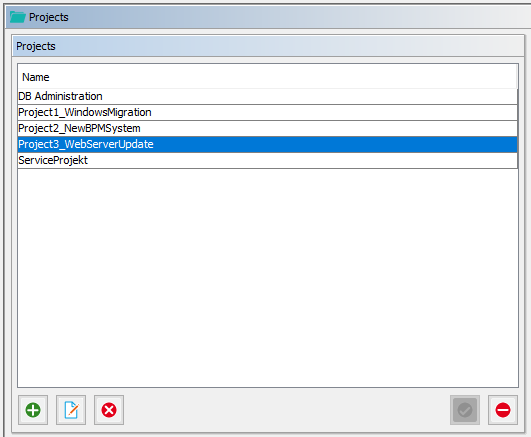Select Project1_WindowsMigration in the list
Screen dimensions: 531x437
(268, 112)
